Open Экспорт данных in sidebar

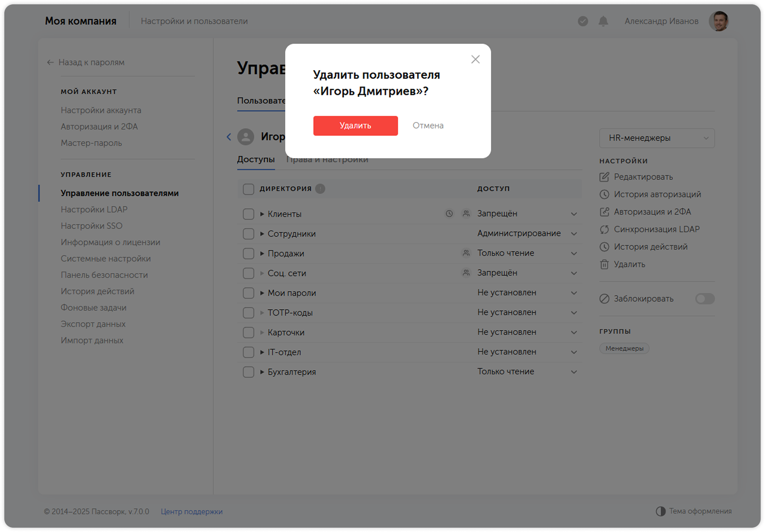(93, 324)
